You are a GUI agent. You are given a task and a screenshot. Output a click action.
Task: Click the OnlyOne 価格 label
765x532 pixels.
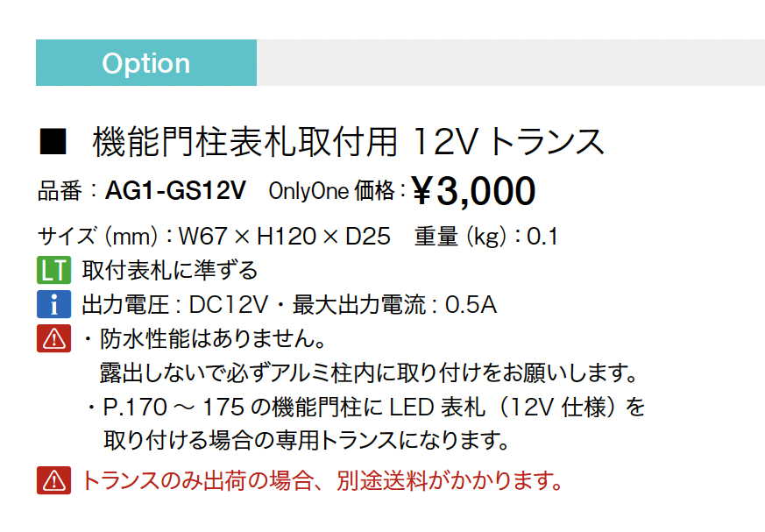(x=337, y=191)
